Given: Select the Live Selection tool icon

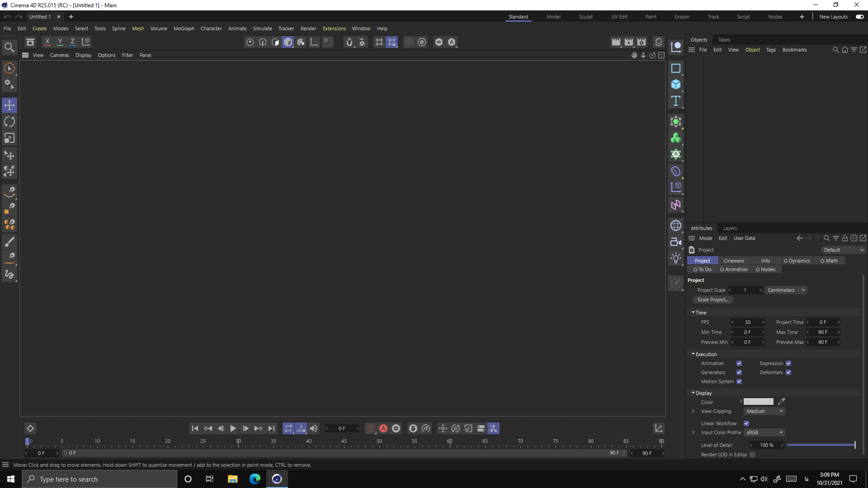Looking at the screenshot, I should point(9,67).
